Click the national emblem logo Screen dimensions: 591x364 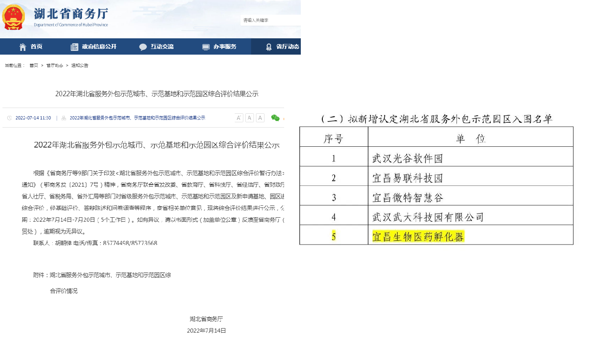pyautogui.click(x=13, y=17)
